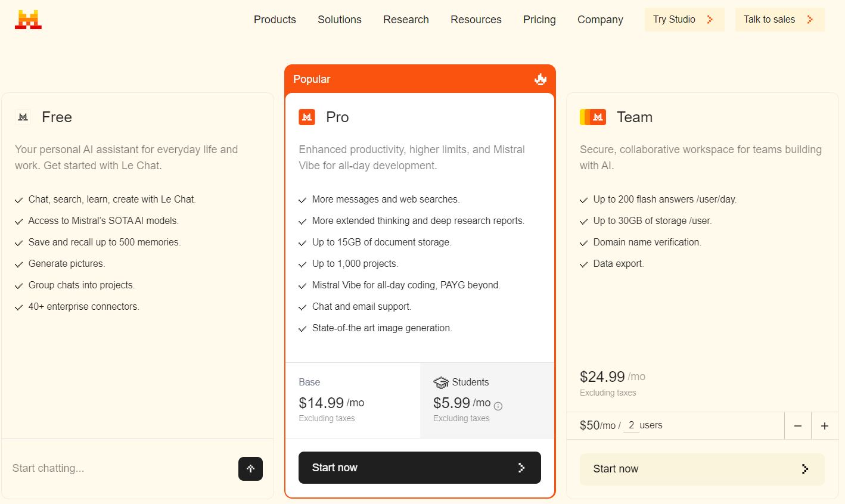Image resolution: width=845 pixels, height=504 pixels.
Task: Click the Students graduation cap icon
Action: coord(441,382)
